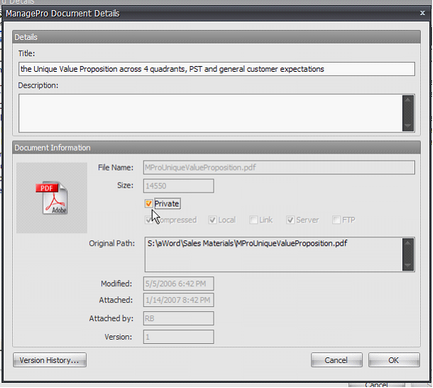Toggle the Compressed checkbox

click(149, 220)
